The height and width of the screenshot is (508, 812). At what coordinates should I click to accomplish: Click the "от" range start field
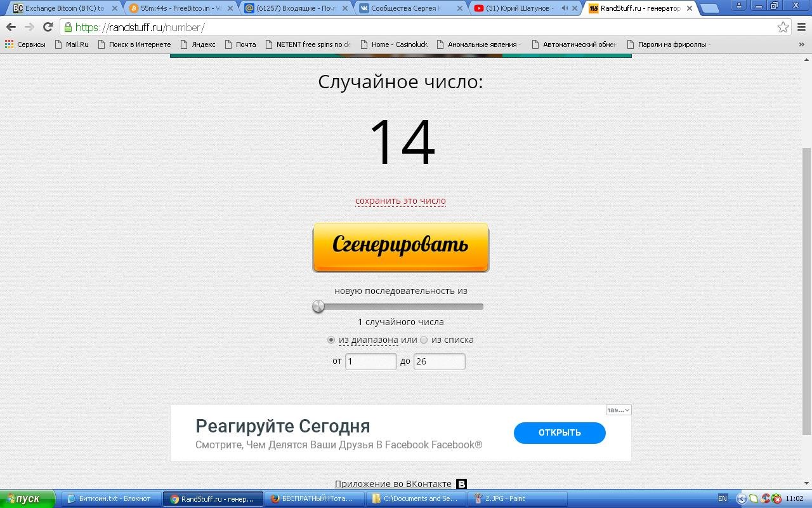coord(370,361)
